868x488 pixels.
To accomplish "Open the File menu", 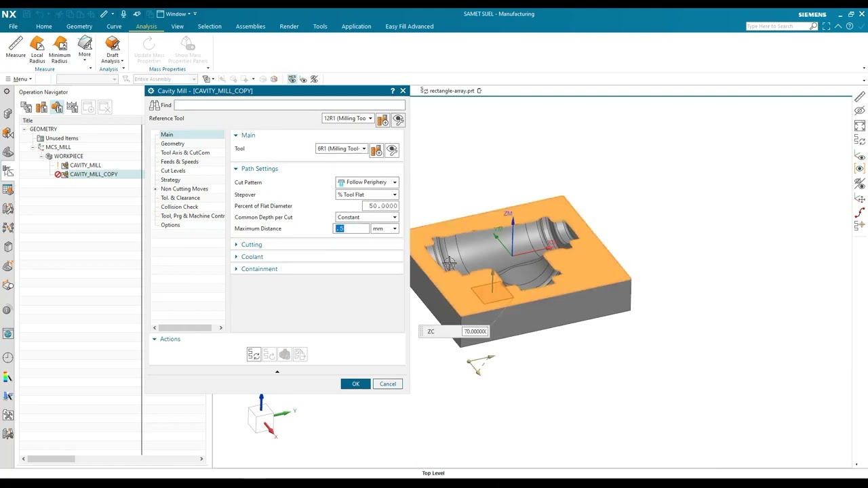I will click(x=13, y=26).
